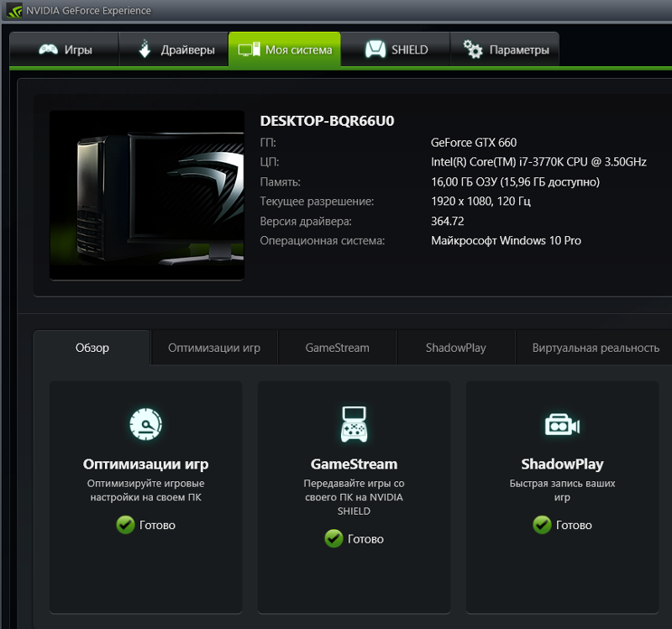672x629 pixels.
Task: Click the ShadowPlay card heading
Action: pos(562,464)
